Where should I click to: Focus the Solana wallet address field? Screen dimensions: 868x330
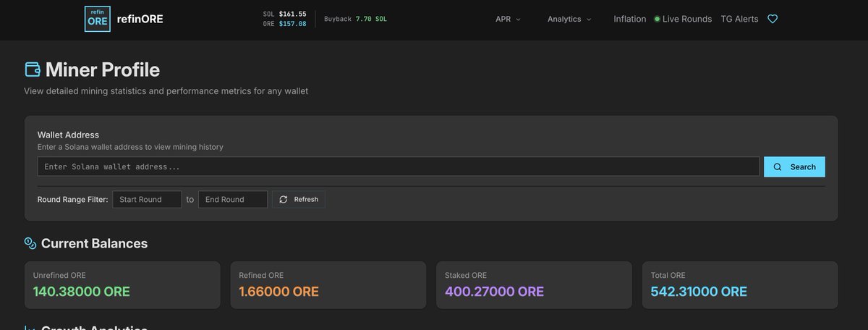click(x=399, y=166)
